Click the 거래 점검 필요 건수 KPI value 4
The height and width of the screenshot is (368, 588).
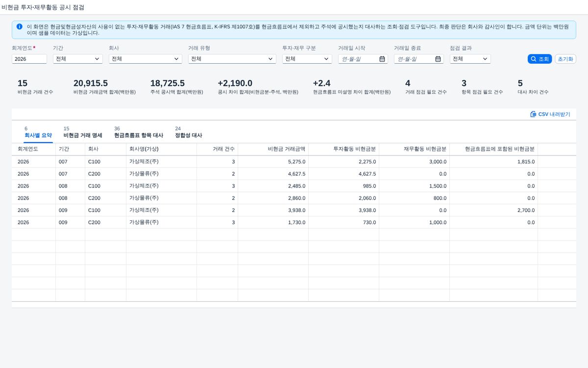pos(408,83)
